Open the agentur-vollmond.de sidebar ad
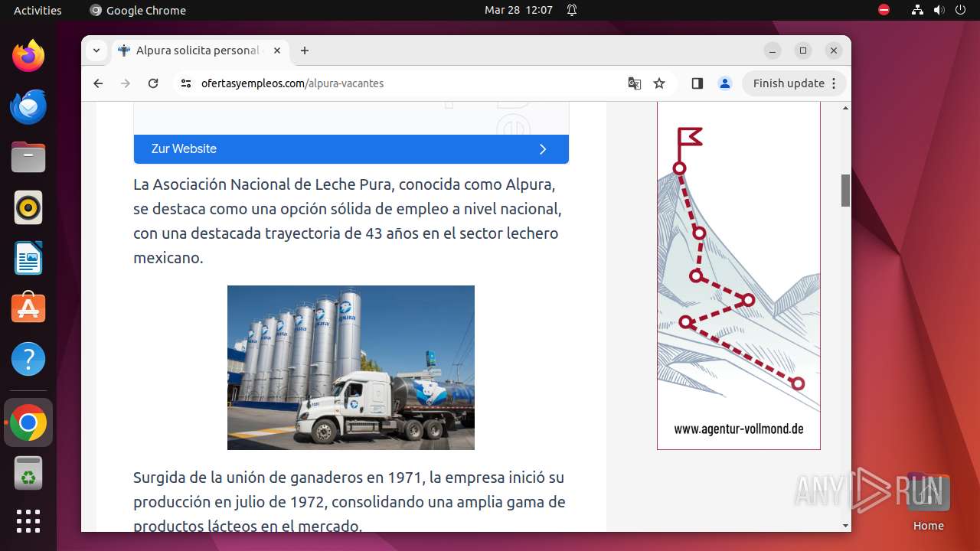This screenshot has height=551, width=980. tap(739, 276)
